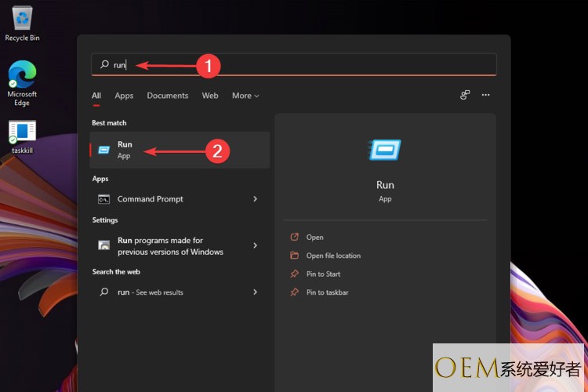
Task: Expand the Run programs settings chevron
Action: (255, 245)
